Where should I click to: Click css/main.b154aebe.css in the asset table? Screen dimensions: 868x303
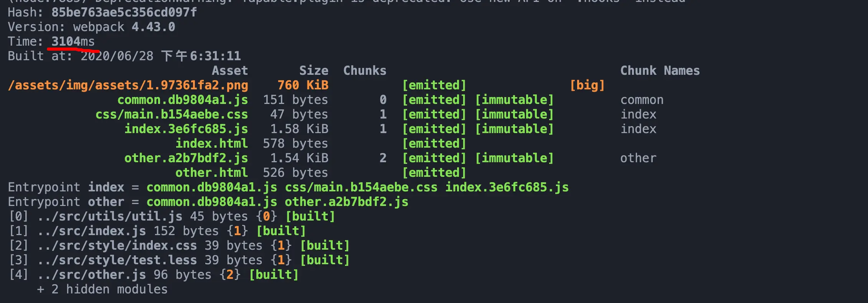coord(172,114)
